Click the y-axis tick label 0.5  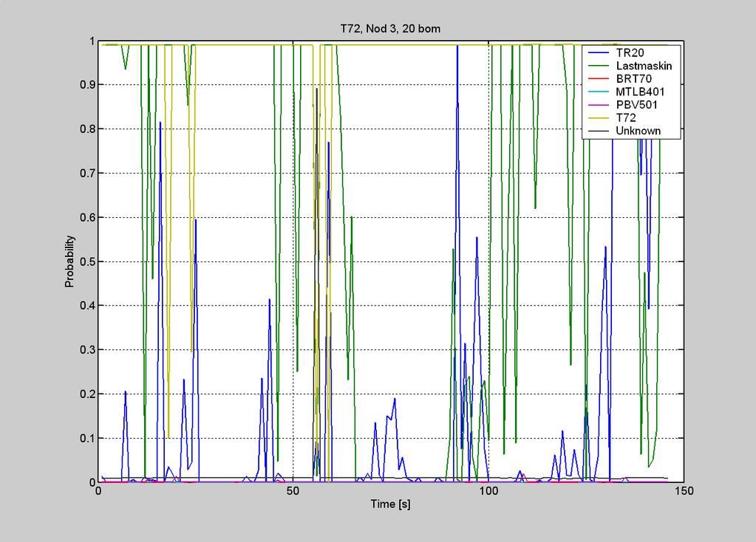pyautogui.click(x=87, y=261)
